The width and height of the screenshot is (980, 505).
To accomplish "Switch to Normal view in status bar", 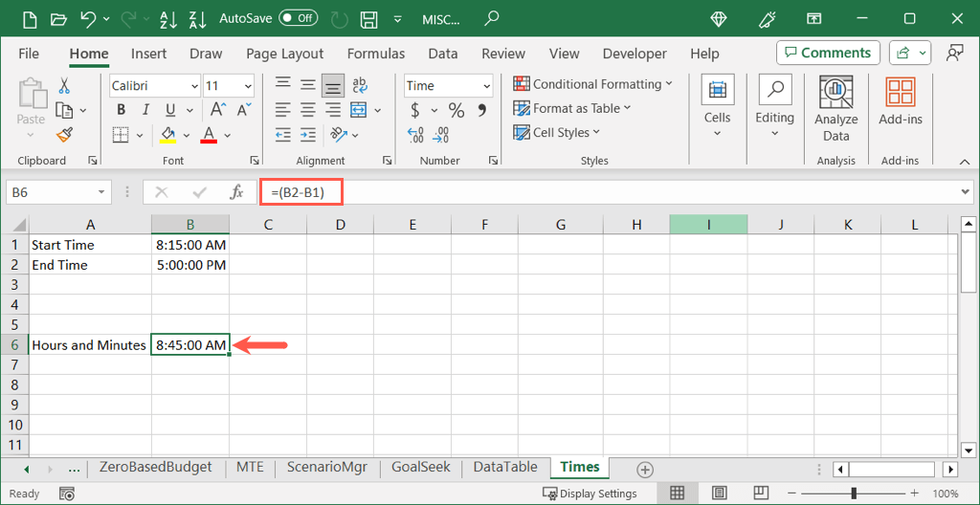I will tap(677, 494).
